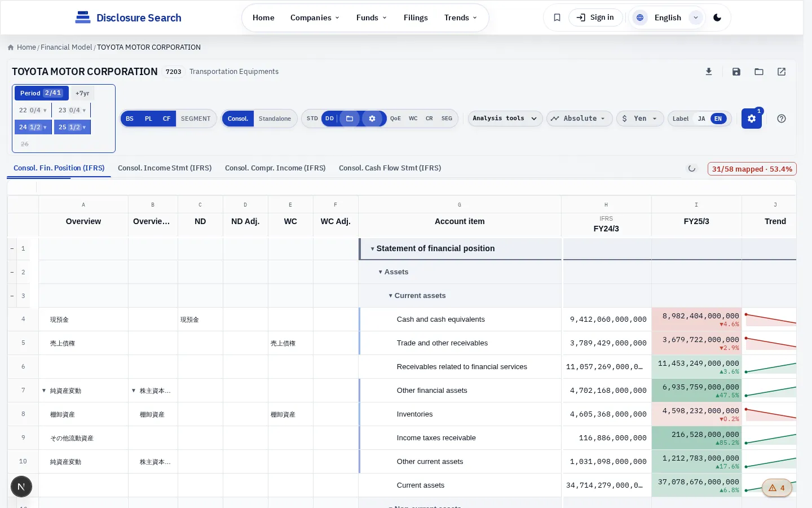Open the blue settings gear button

752,119
